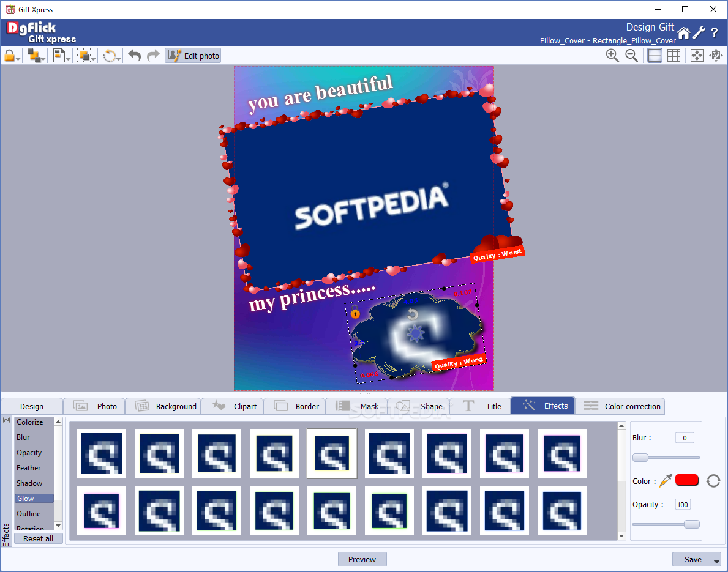Go to the Home screen
Viewport: 728px width, 572px height.
coord(683,33)
